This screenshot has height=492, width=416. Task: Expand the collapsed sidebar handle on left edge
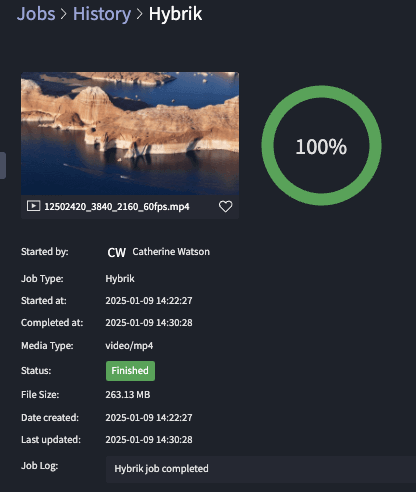pos(3,166)
